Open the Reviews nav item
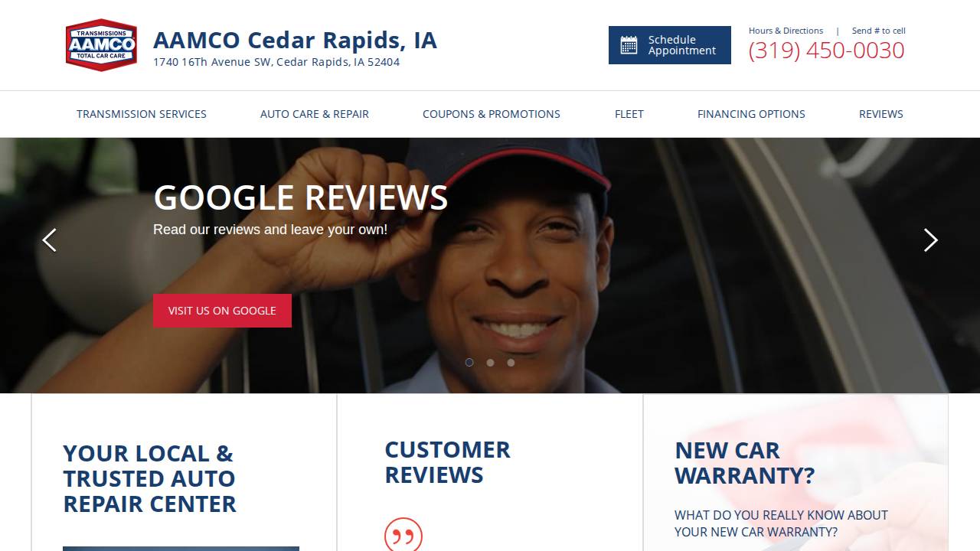980x551 pixels. point(881,114)
